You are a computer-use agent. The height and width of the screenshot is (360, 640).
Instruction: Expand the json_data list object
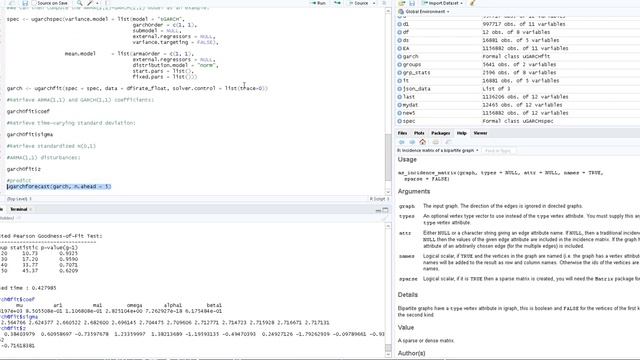coord(400,89)
